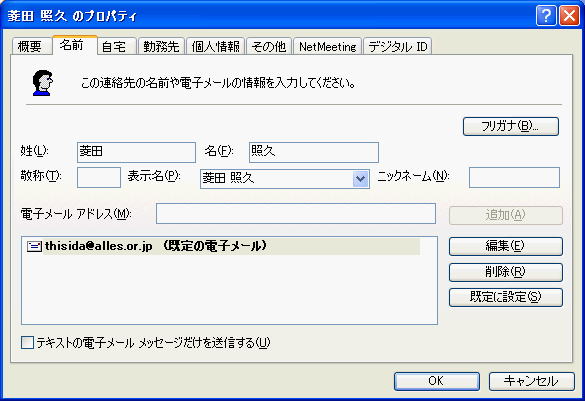The height and width of the screenshot is (401, 585).
Task: Enable sending text-only email messages checkbox
Action: [x=27, y=342]
